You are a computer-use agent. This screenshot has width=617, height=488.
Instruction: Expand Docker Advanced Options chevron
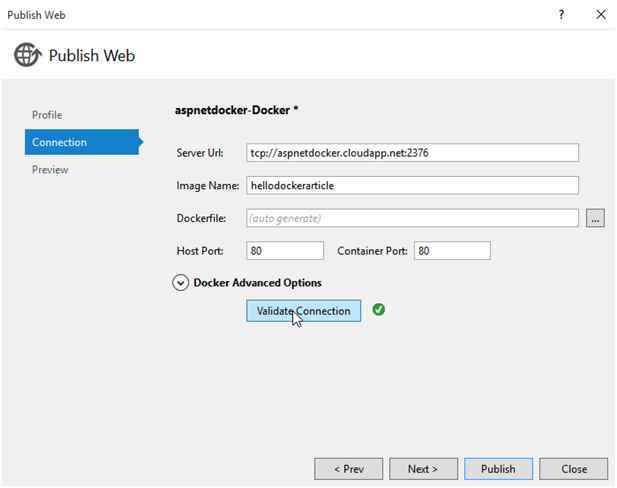coord(181,283)
